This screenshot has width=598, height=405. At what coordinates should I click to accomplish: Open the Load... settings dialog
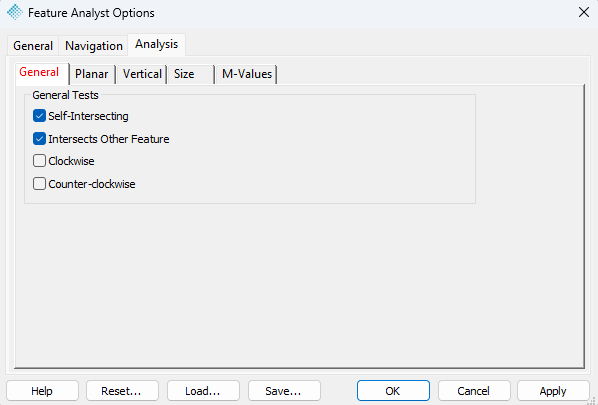203,391
